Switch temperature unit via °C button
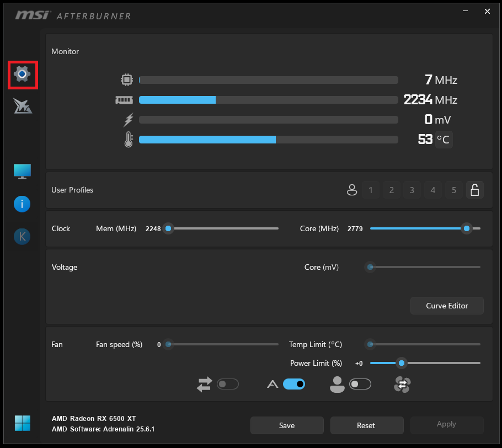The height and width of the screenshot is (448, 502). click(444, 140)
